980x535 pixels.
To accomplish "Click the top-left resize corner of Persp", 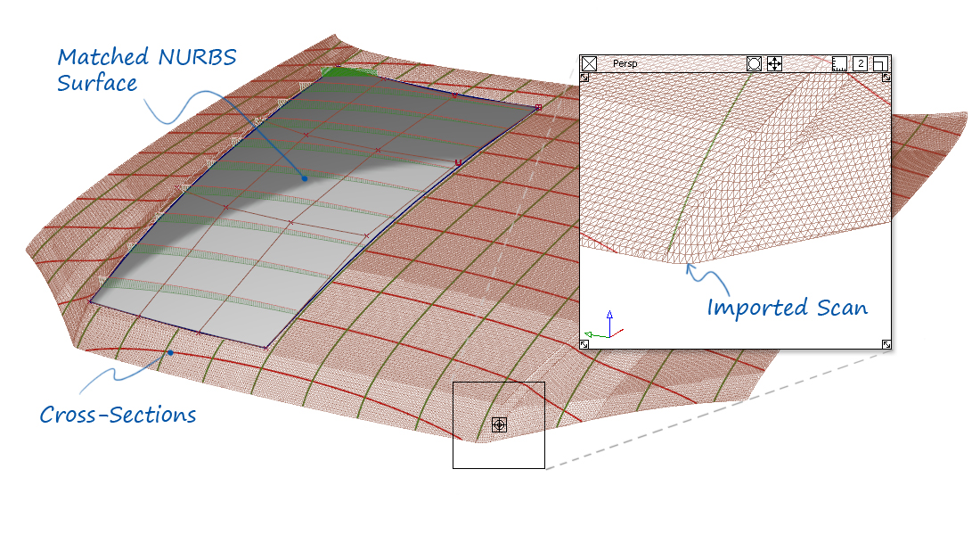I will click(x=584, y=78).
